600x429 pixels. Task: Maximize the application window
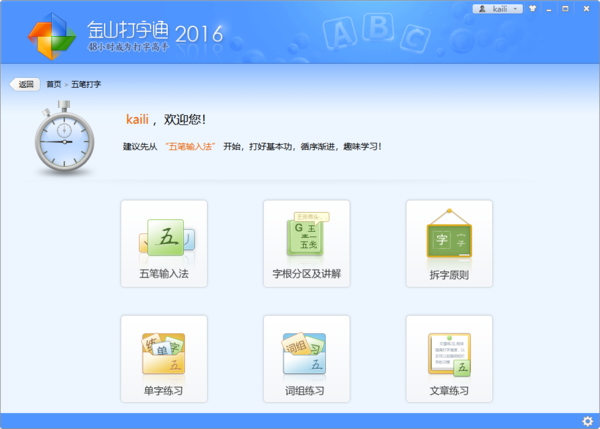567,9
